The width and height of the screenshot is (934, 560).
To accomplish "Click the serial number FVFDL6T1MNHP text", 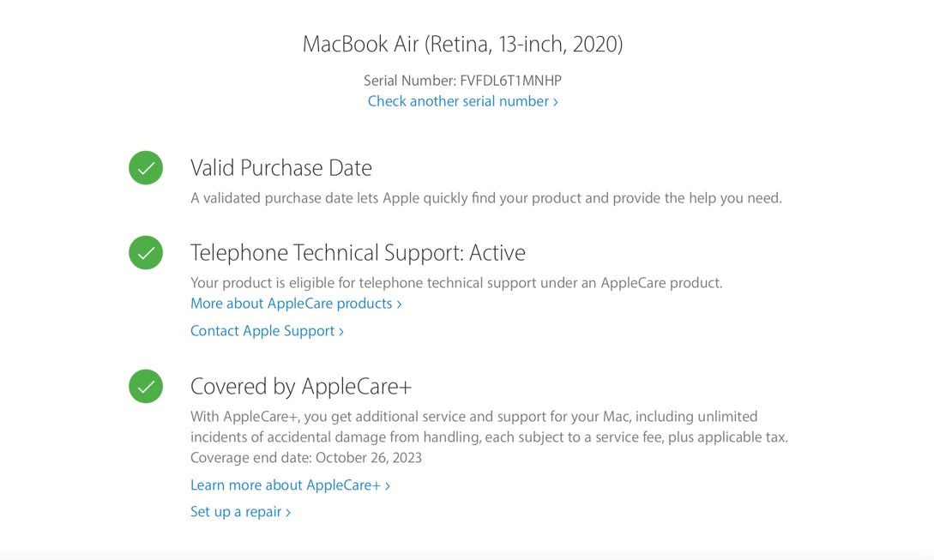I will coord(510,81).
